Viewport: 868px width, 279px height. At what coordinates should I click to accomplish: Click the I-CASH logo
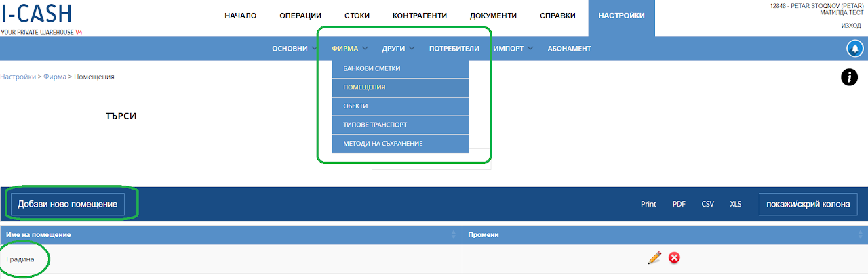[x=36, y=14]
